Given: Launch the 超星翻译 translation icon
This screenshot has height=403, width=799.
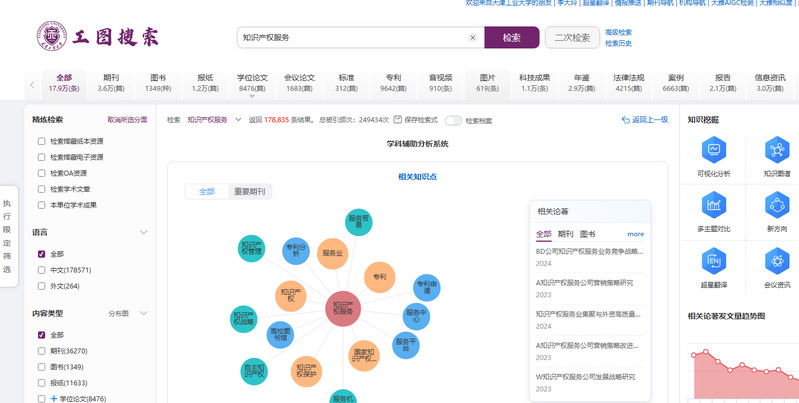Looking at the screenshot, I should pos(714,262).
